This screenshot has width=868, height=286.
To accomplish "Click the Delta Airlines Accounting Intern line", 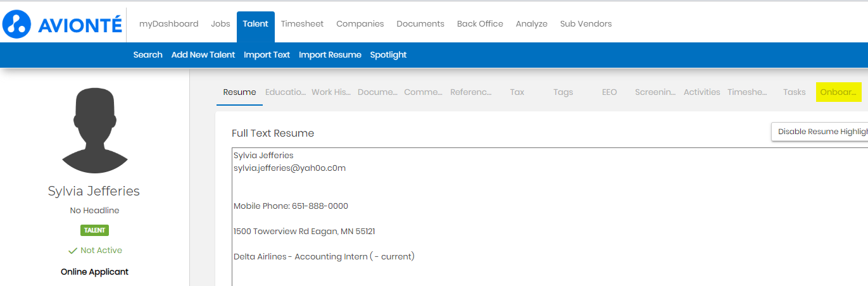I will tap(324, 257).
